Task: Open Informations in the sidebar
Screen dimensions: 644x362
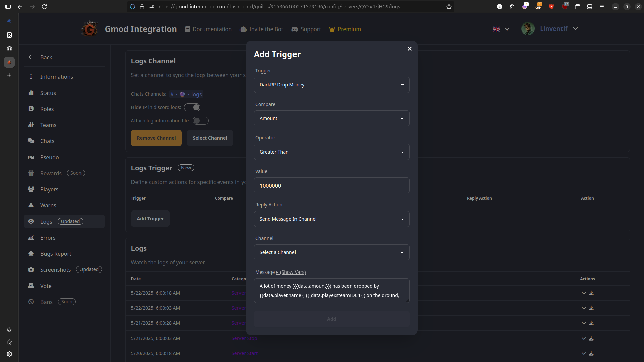Action: 64,77
